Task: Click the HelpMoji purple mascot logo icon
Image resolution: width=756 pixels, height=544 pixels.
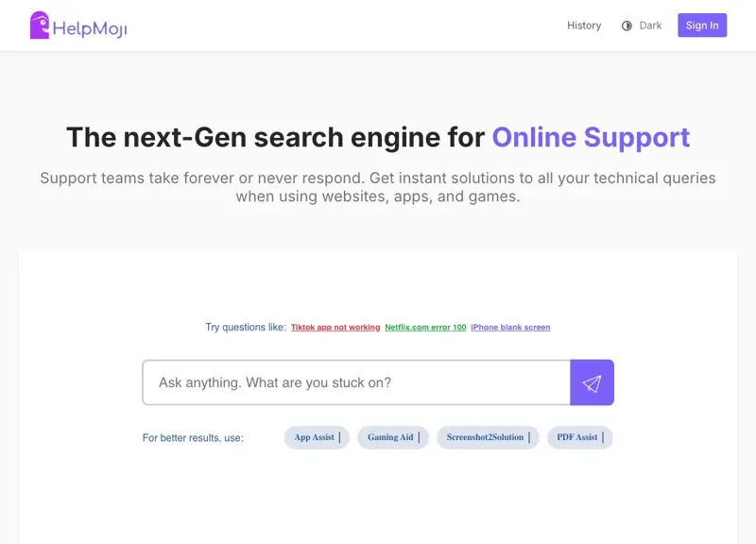Action: coord(40,25)
